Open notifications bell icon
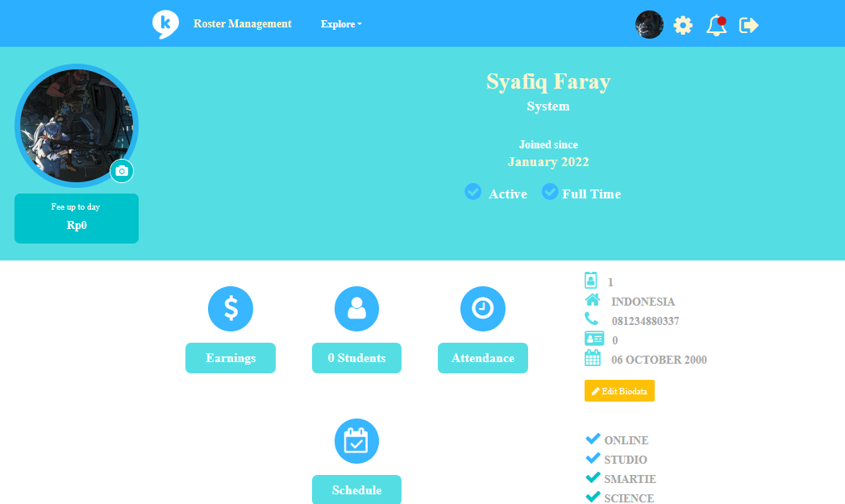This screenshot has width=845, height=504. click(x=716, y=25)
